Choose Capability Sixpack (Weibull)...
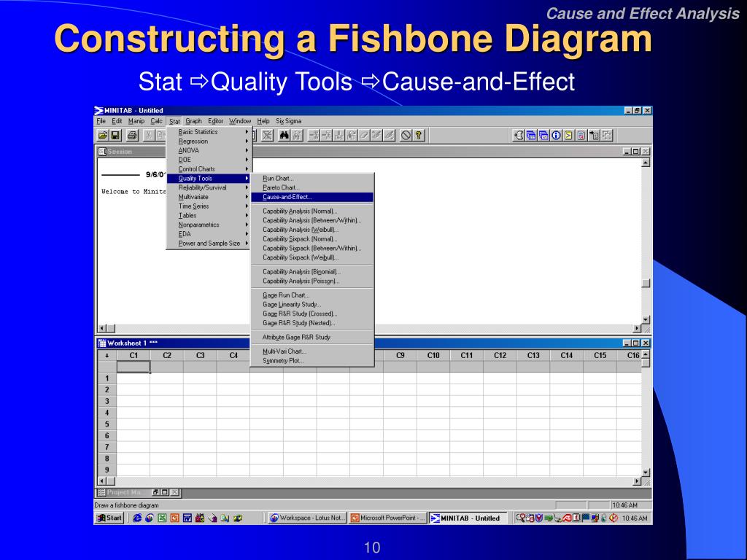 312,257
